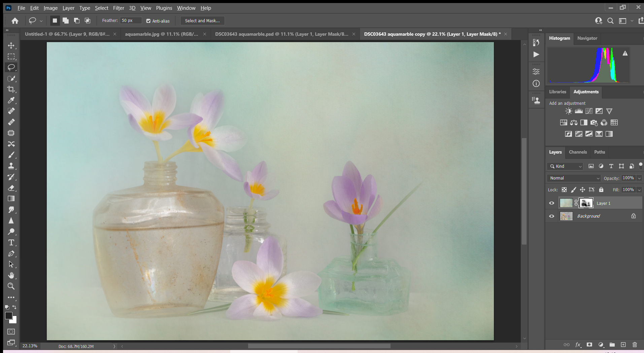
Task: Delete the selected layer using the trash icon
Action: [x=635, y=345]
